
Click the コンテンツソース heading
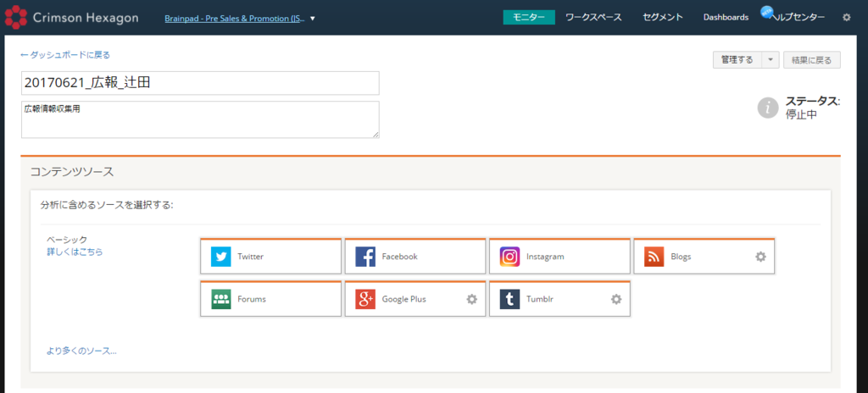click(x=72, y=172)
